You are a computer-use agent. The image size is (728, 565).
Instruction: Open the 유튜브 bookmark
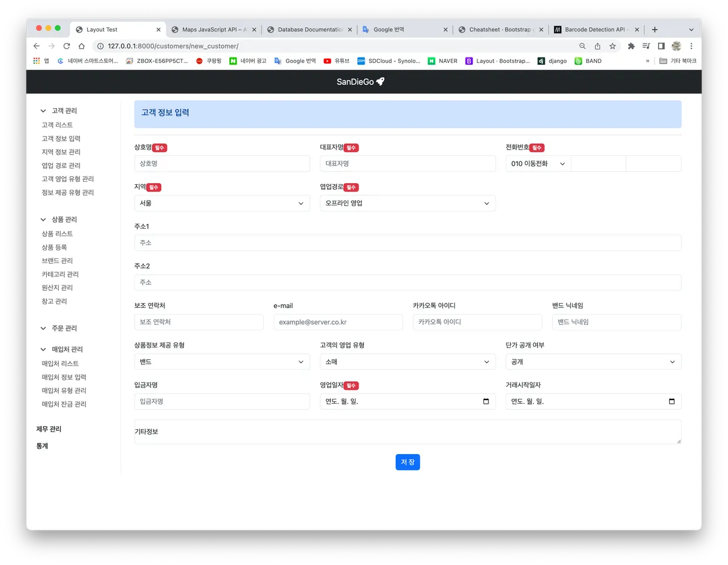(337, 61)
